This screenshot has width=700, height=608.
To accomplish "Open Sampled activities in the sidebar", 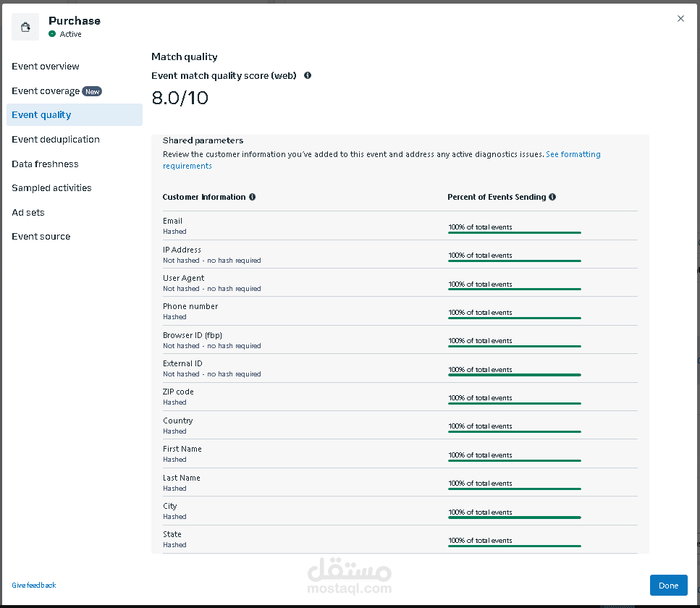I will 51,188.
